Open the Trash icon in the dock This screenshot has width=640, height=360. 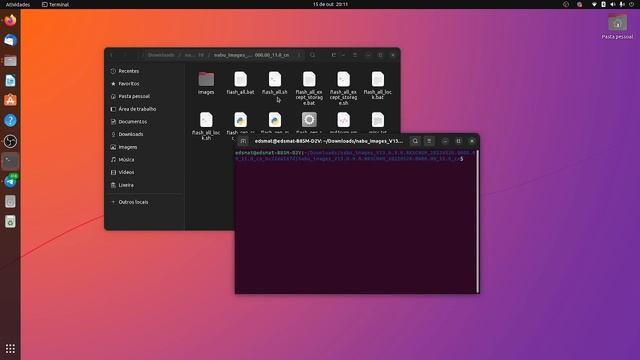pyautogui.click(x=10, y=221)
